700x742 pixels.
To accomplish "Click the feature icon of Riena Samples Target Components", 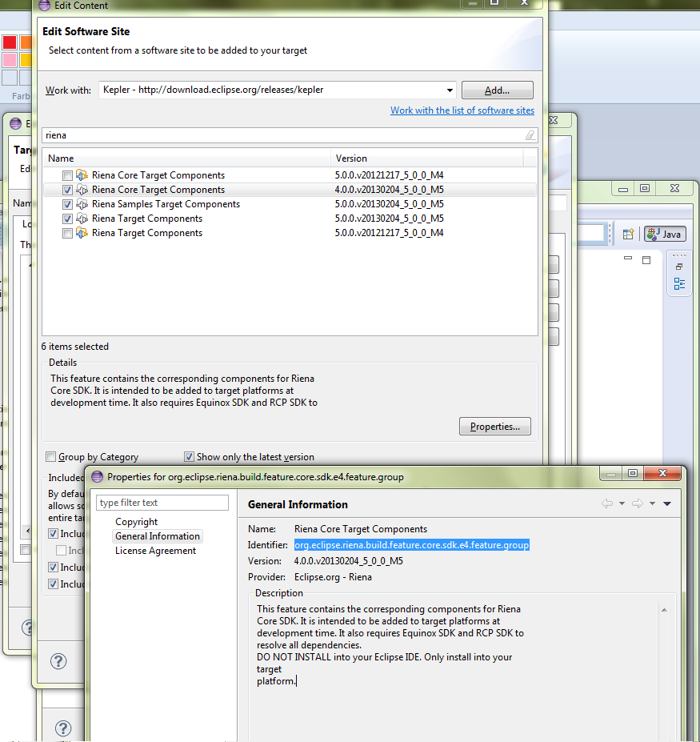I will tap(82, 204).
